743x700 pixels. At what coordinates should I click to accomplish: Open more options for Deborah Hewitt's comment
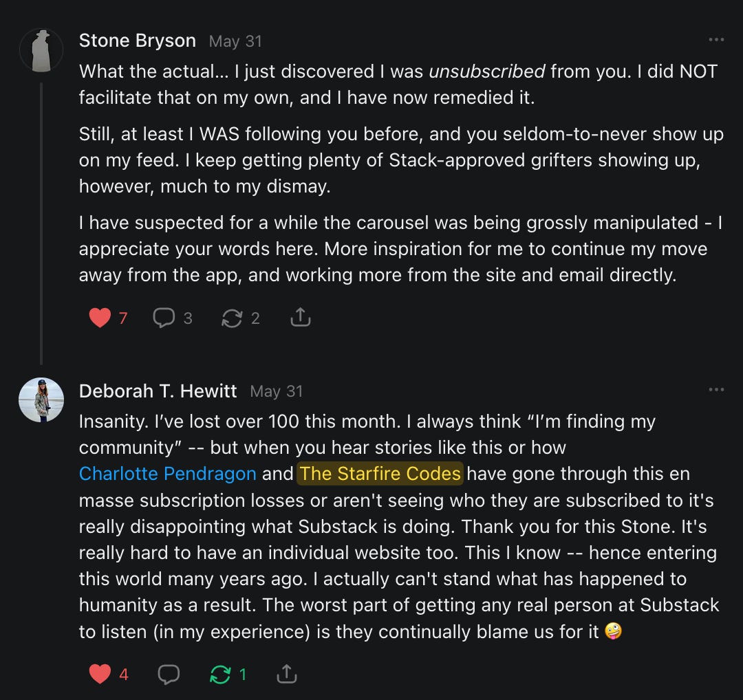click(x=716, y=391)
